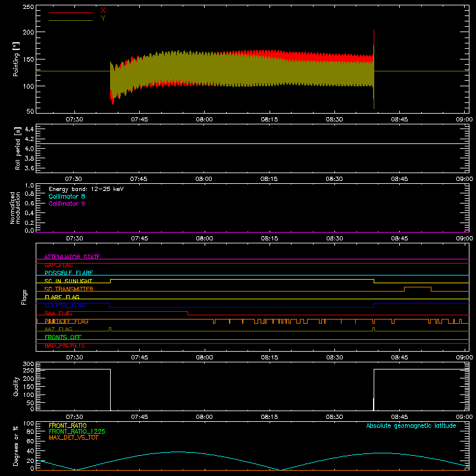Click 09:00 under the Roll period plot

[465, 179]
